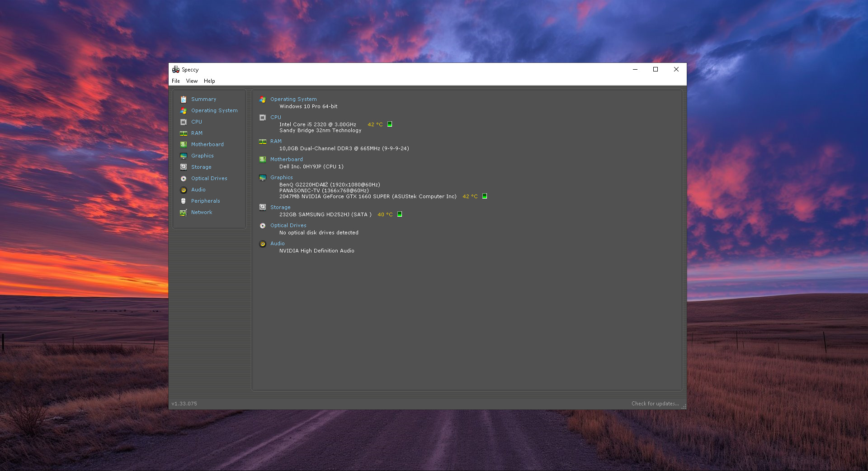Click the Dell Inc. 0HY9JP motherboard text
The image size is (868, 471).
point(311,167)
